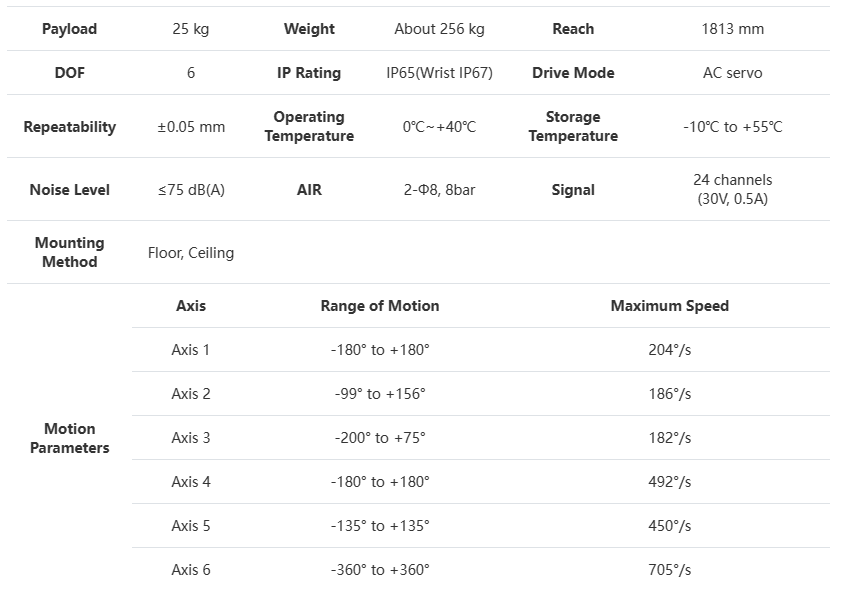852x613 pixels.
Task: Select the 1813 mm reach value
Action: coord(732,29)
